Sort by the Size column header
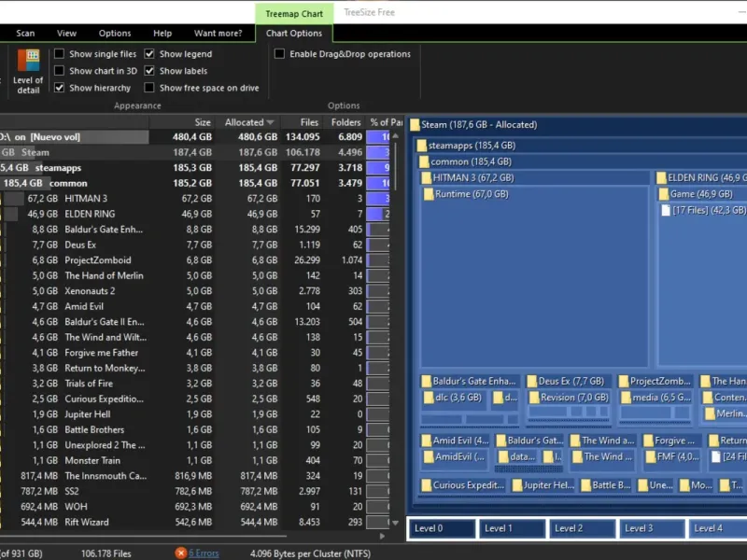This screenshot has width=747, height=560. click(x=182, y=122)
